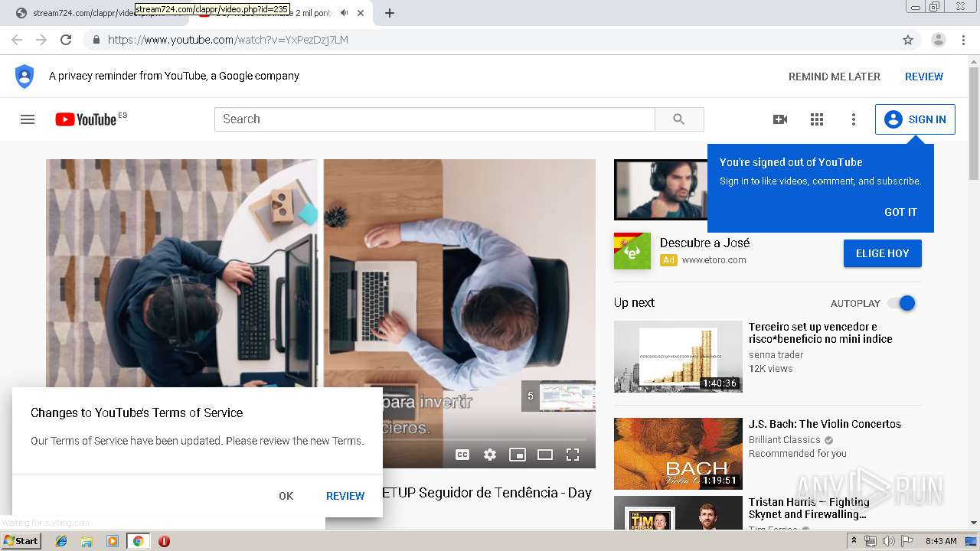The image size is (980, 551).
Task: Open a new Chrome tab
Action: point(390,13)
